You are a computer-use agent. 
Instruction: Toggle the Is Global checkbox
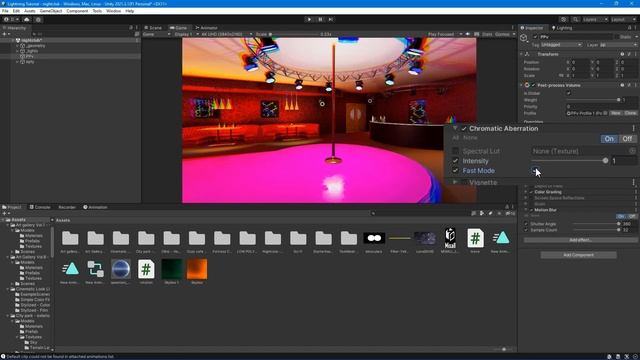569,93
